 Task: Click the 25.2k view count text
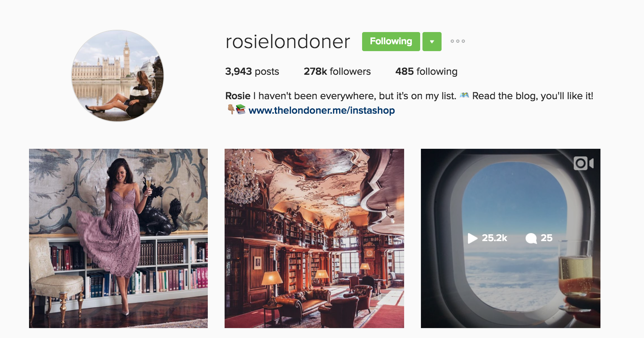click(494, 238)
